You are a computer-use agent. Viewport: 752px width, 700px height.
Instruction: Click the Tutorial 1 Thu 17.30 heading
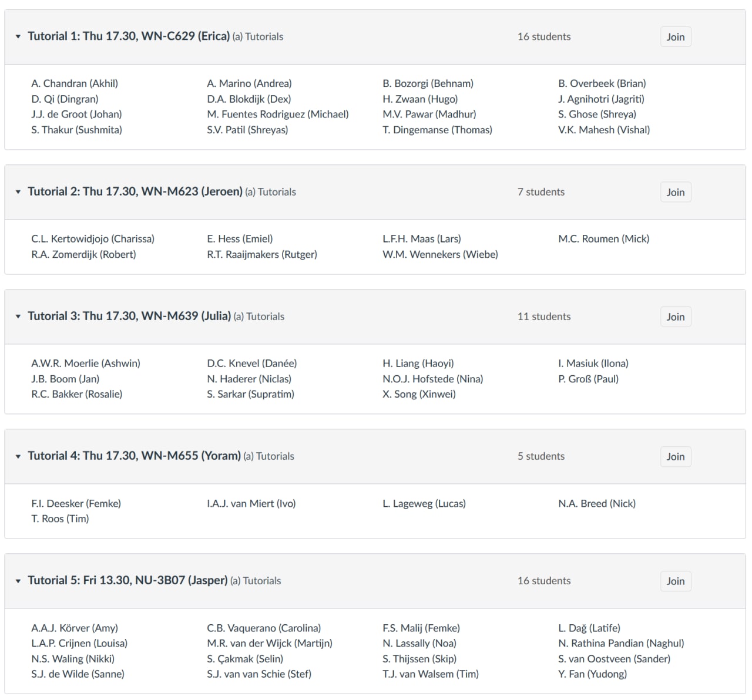point(129,36)
